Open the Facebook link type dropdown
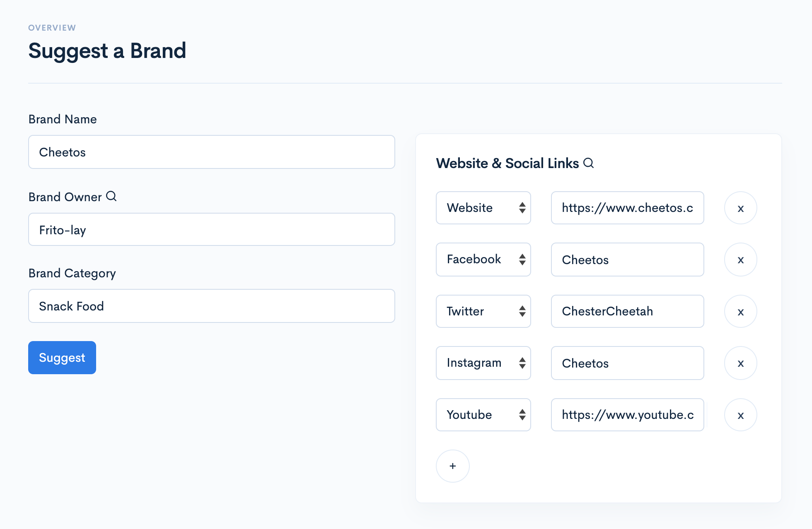Viewport: 812px width, 529px height. coord(483,260)
